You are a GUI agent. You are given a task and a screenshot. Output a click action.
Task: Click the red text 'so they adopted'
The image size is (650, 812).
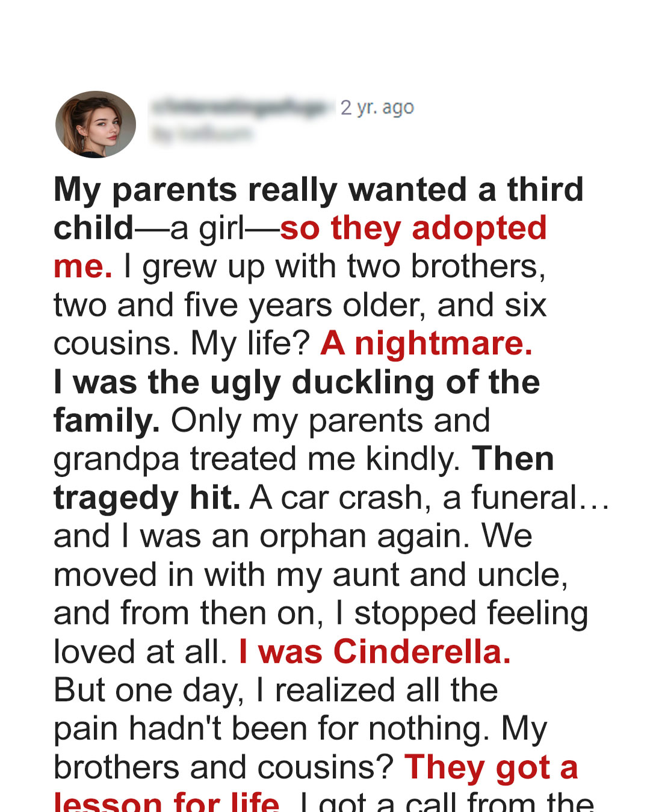[x=413, y=228]
